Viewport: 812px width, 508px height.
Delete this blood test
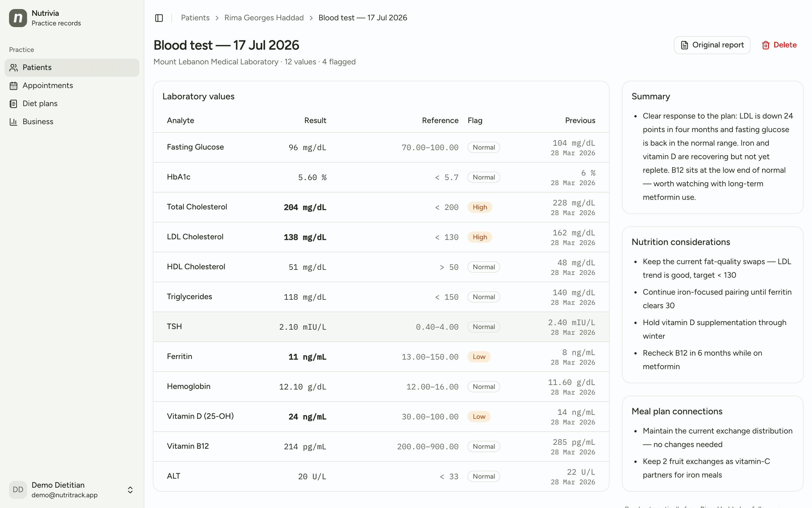pyautogui.click(x=779, y=45)
